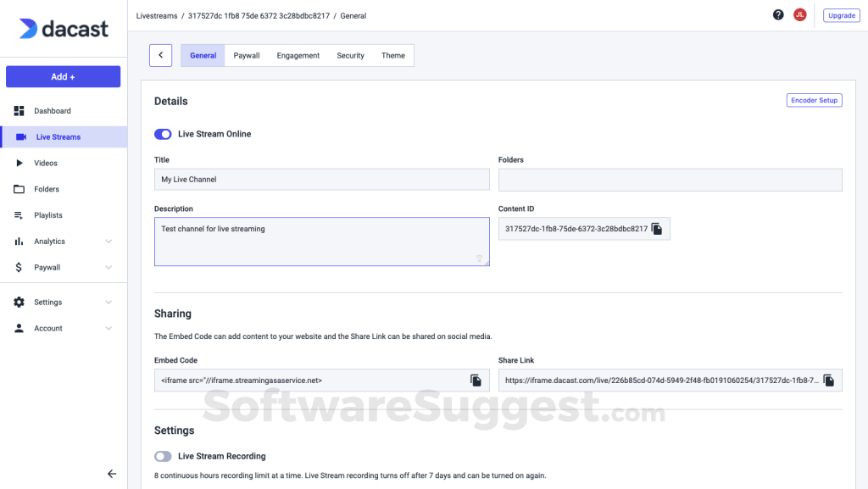
Task: Collapse the sidebar with the arrow
Action: pos(112,474)
